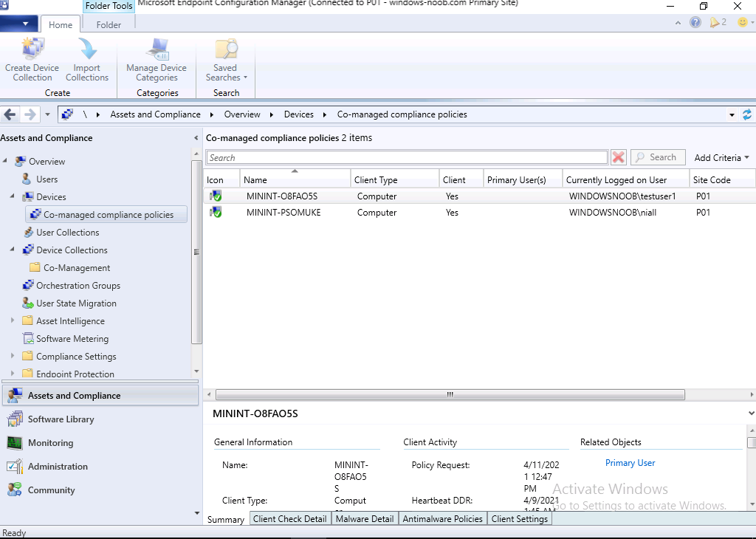
Task: Click the navigation tree vertical scrollbar
Action: pos(196,251)
